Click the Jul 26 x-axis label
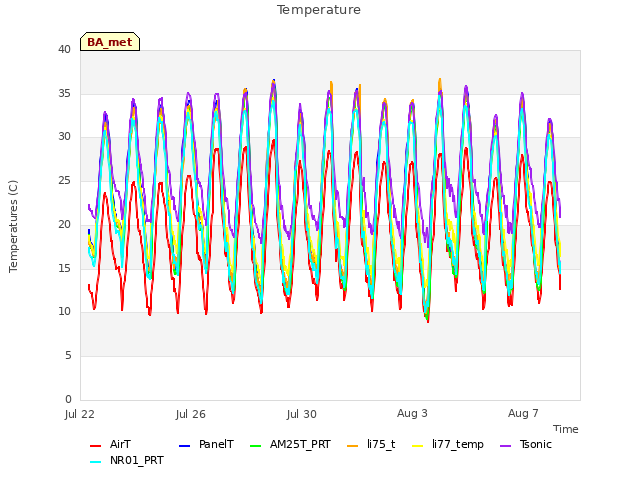 click(191, 414)
